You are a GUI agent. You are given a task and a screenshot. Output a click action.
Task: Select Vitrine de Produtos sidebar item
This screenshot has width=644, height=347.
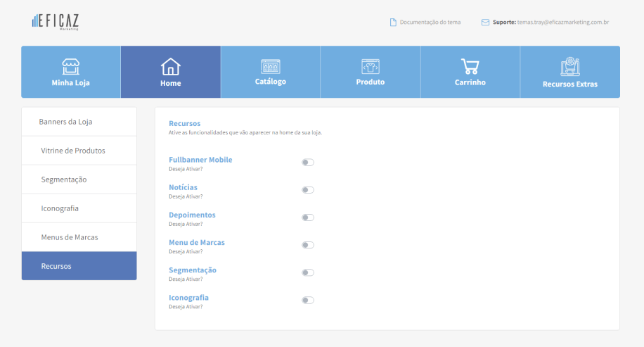point(79,151)
